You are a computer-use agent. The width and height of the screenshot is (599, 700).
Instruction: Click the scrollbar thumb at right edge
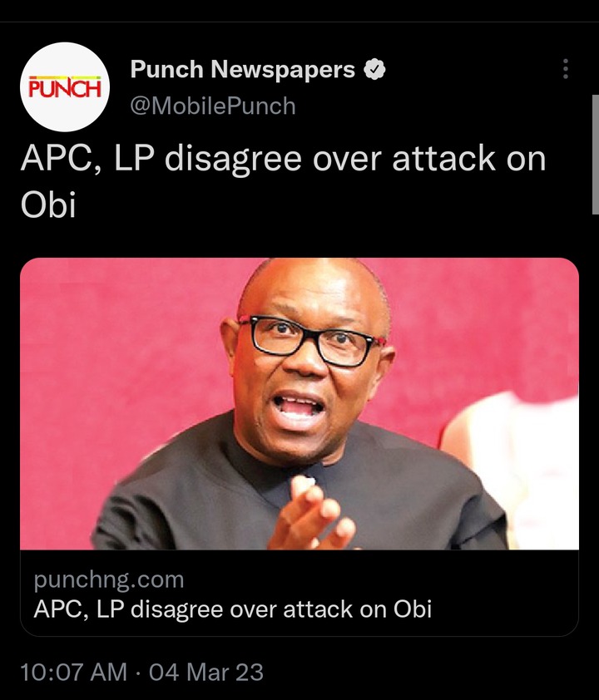click(596, 149)
